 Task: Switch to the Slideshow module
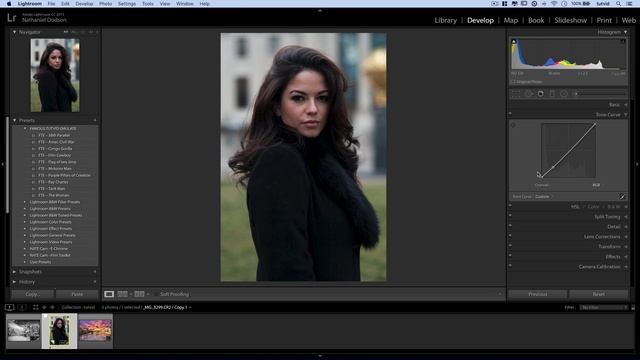click(x=570, y=20)
